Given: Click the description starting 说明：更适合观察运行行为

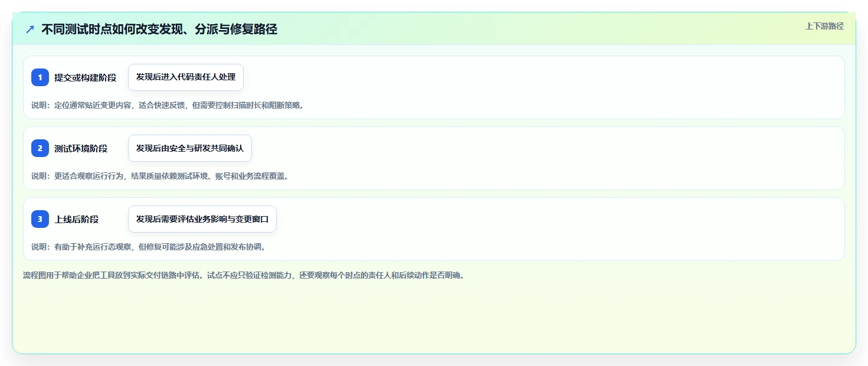Looking at the screenshot, I should (160, 176).
